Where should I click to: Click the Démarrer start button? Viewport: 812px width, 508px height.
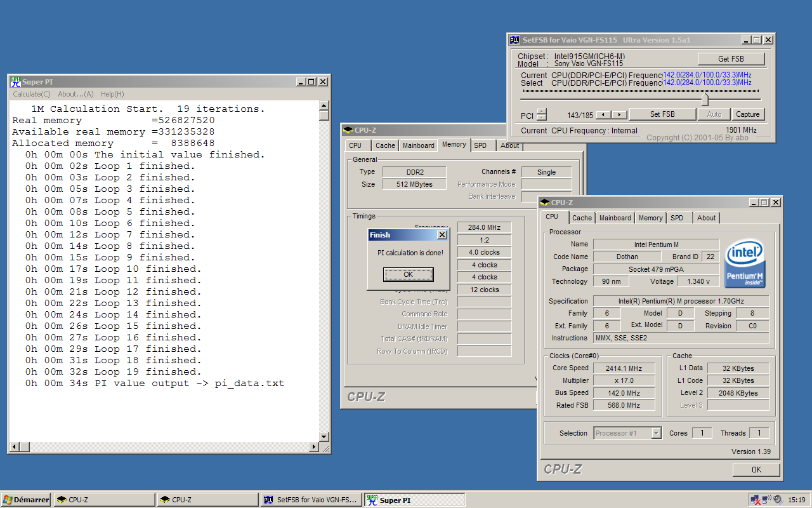[26, 500]
